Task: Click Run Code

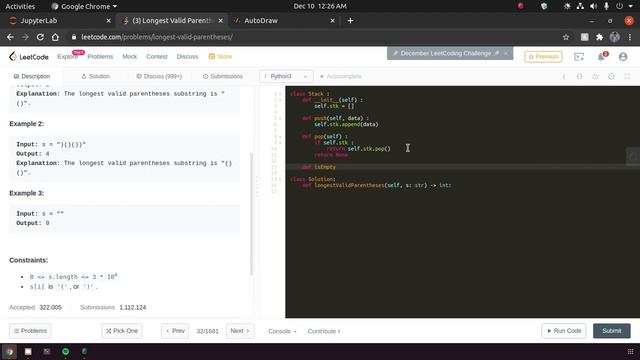Action: click(x=564, y=331)
